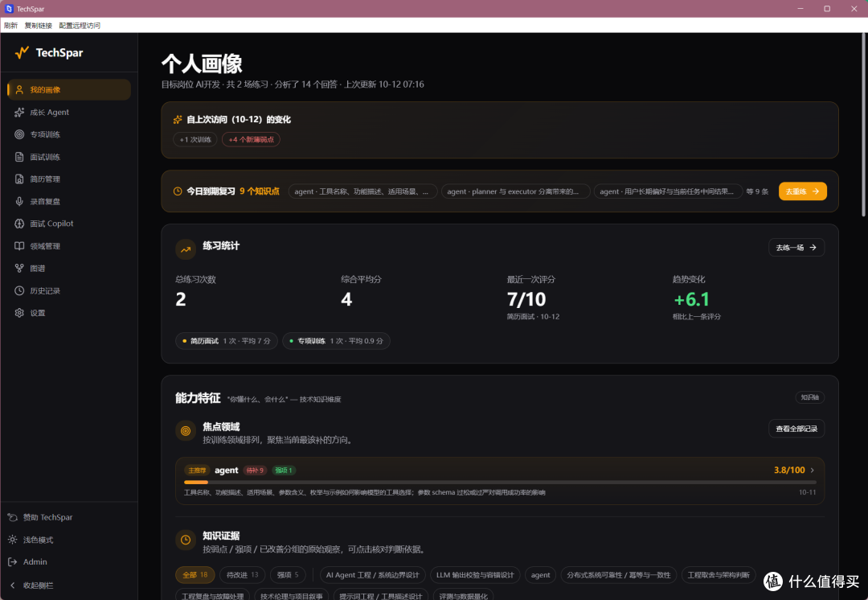Viewport: 868px width, 600px height.
Task: Select the 全部 18 evidence filter
Action: coord(194,575)
